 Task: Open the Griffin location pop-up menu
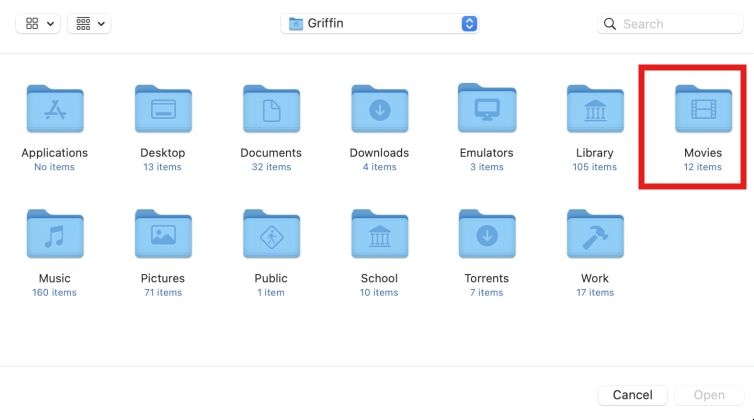pos(379,23)
